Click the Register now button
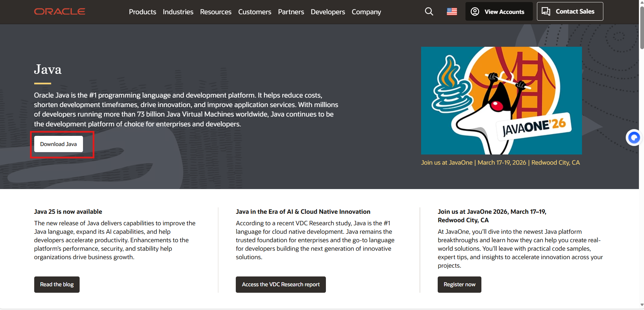Screen dimensions: 644x310 [x=459, y=285]
